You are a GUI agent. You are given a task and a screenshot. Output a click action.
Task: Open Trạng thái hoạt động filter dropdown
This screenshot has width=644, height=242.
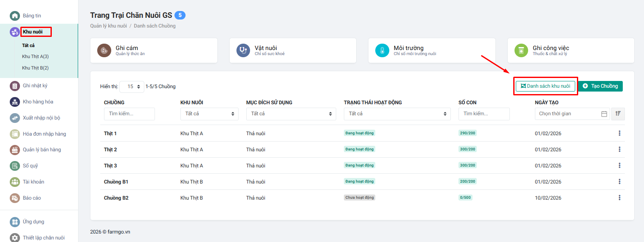point(397,114)
